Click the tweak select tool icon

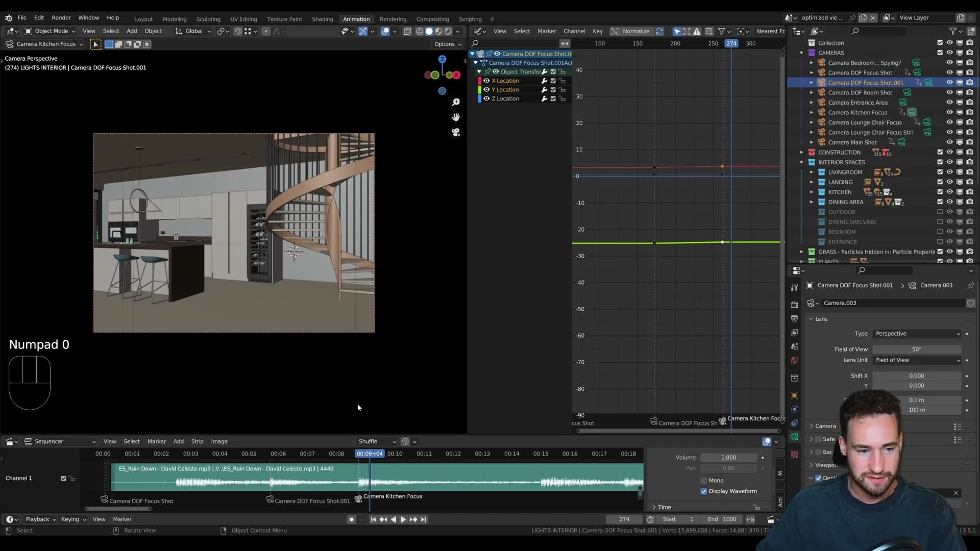click(x=95, y=44)
